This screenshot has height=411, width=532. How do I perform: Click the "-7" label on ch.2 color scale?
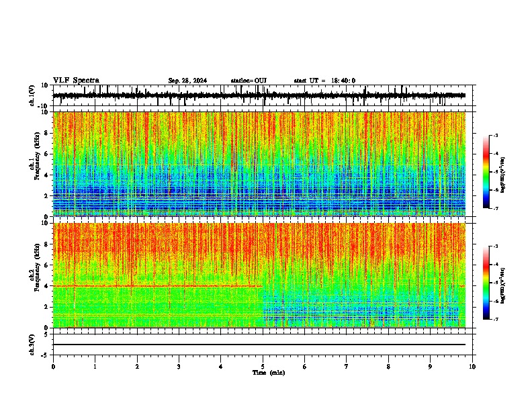495,319
